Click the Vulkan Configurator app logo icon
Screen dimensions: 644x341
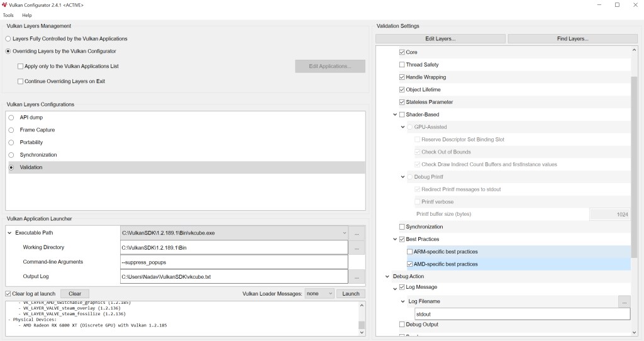tap(6, 5)
